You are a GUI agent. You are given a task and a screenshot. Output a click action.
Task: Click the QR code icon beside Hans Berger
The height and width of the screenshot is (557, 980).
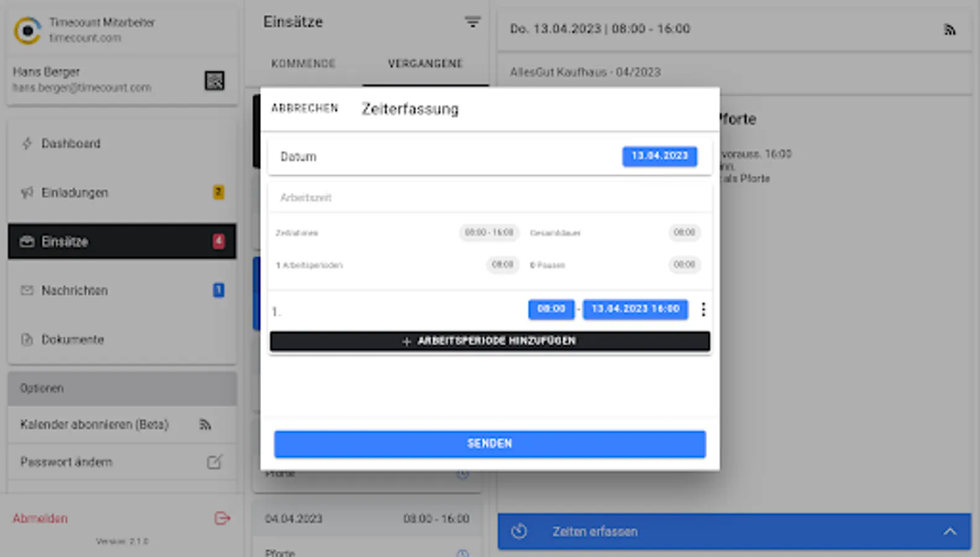pyautogui.click(x=215, y=80)
